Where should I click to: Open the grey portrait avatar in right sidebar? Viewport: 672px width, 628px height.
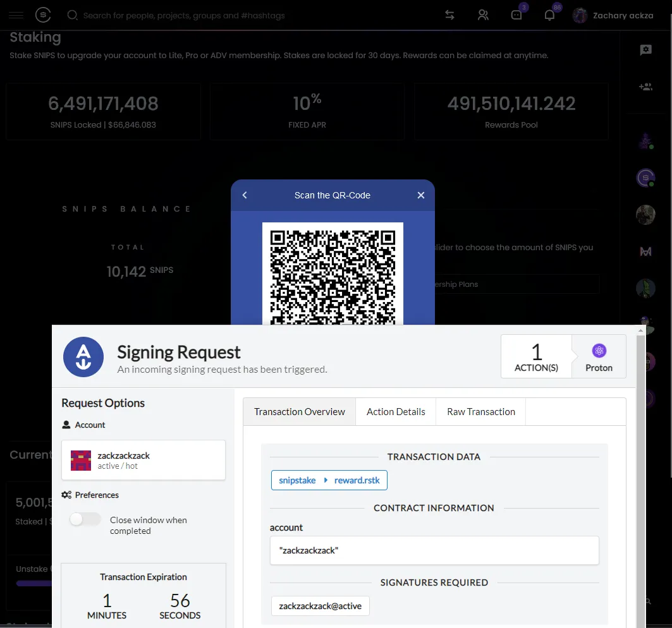click(x=645, y=215)
